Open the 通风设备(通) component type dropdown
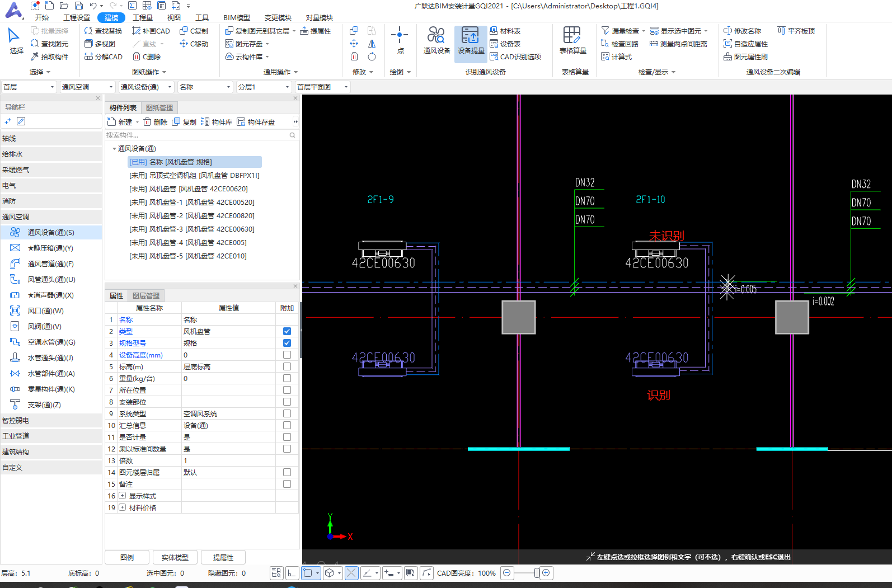Viewport: 892px width, 588px height. click(145, 87)
